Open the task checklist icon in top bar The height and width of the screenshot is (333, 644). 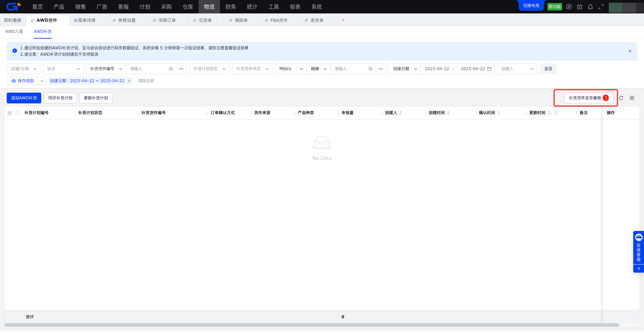580,7
